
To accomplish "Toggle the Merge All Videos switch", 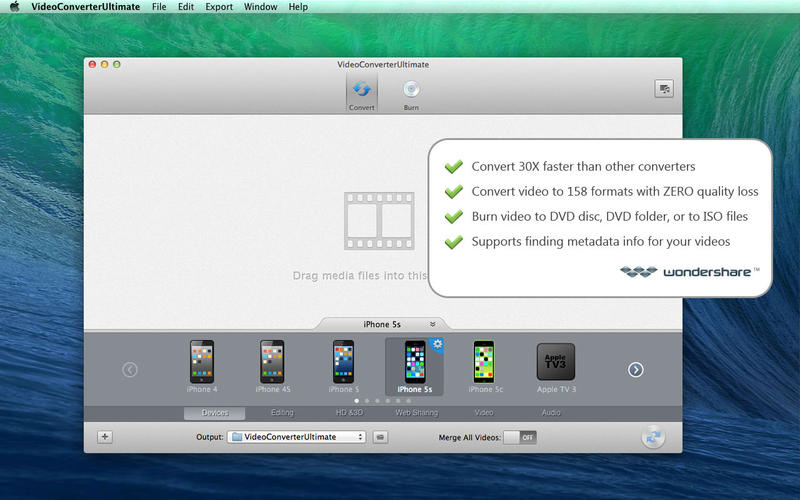I will [520, 437].
